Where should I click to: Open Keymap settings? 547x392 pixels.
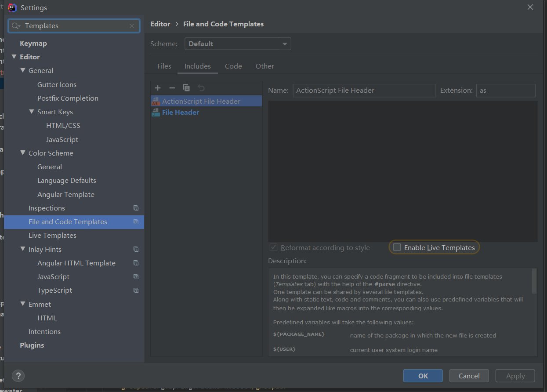tap(33, 44)
